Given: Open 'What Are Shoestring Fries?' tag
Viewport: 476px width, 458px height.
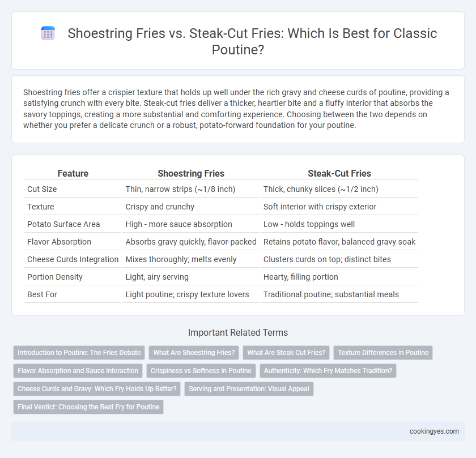Looking at the screenshot, I should point(194,353).
